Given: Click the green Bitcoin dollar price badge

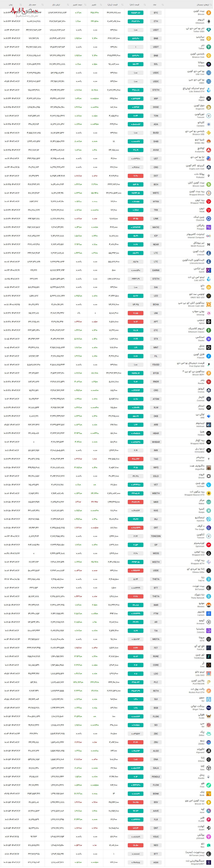Looking at the screenshot, I should click(136, 13).
